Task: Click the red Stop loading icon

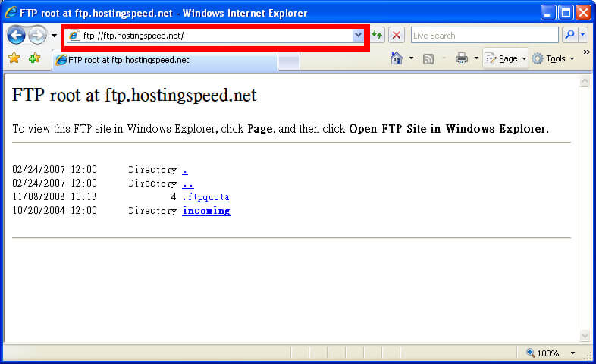Action: coord(396,36)
